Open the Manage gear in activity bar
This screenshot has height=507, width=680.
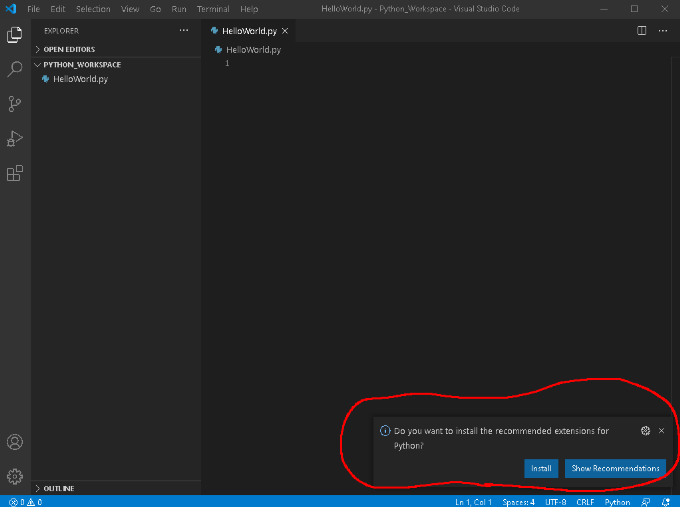15,476
